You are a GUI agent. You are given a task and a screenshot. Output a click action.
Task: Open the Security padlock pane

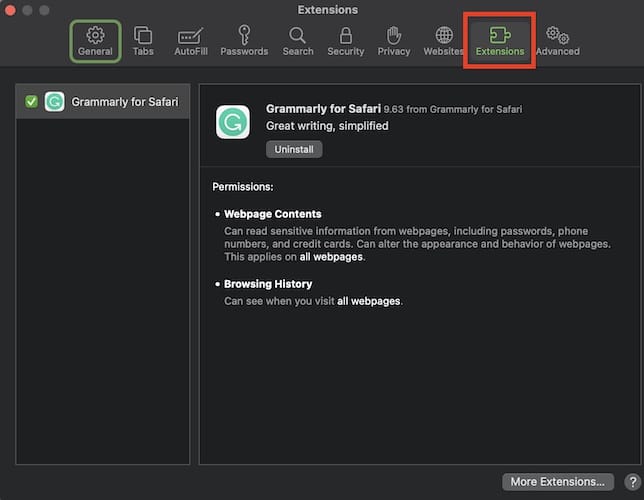coord(346,40)
